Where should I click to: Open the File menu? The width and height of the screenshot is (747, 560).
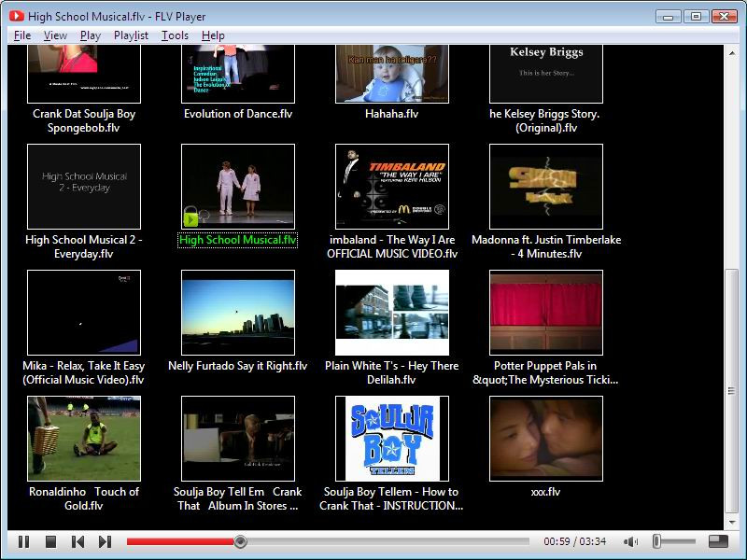[22, 35]
